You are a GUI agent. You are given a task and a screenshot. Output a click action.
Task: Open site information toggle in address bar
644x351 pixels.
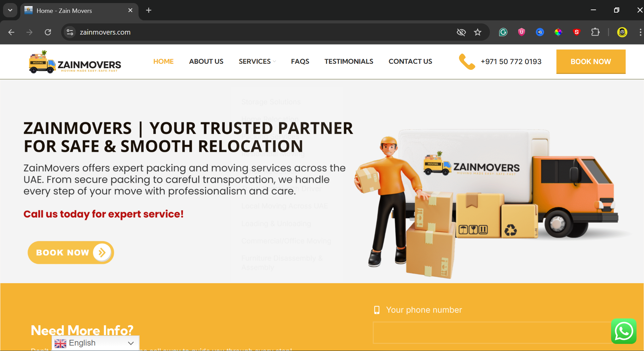tap(70, 32)
